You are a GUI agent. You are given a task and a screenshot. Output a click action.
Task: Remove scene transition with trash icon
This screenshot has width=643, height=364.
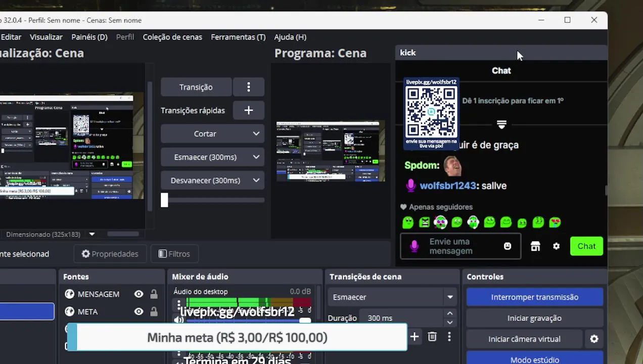[x=432, y=337]
